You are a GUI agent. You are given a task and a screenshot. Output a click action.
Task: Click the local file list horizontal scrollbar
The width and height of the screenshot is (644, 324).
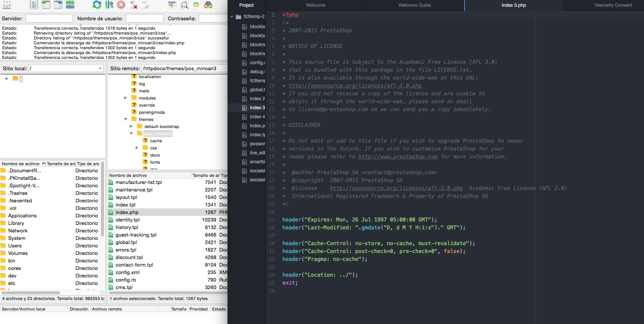[31, 293]
